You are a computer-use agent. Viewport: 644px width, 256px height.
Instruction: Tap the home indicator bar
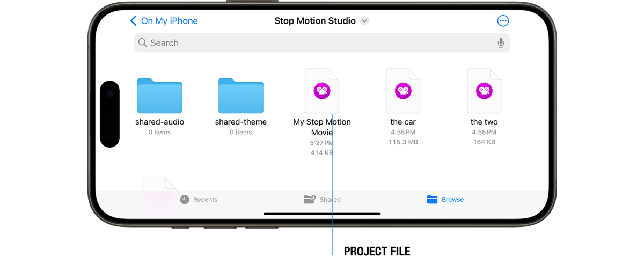(322, 214)
